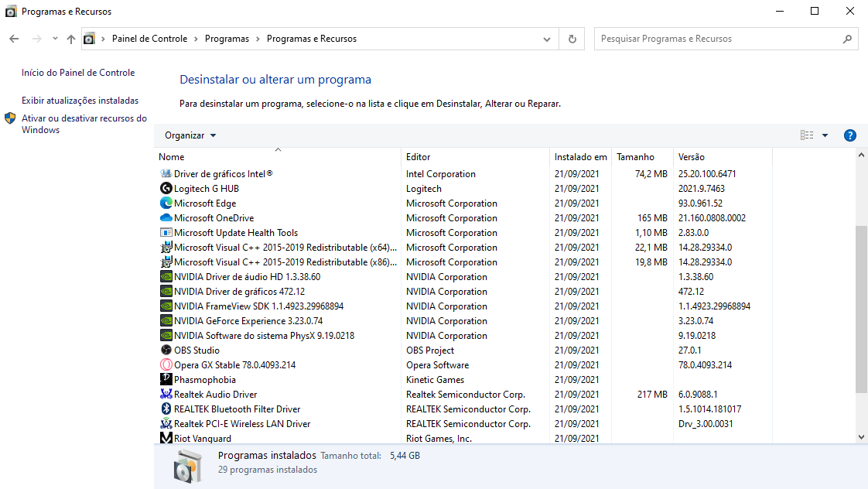Go up one level with up arrow

[71, 39]
